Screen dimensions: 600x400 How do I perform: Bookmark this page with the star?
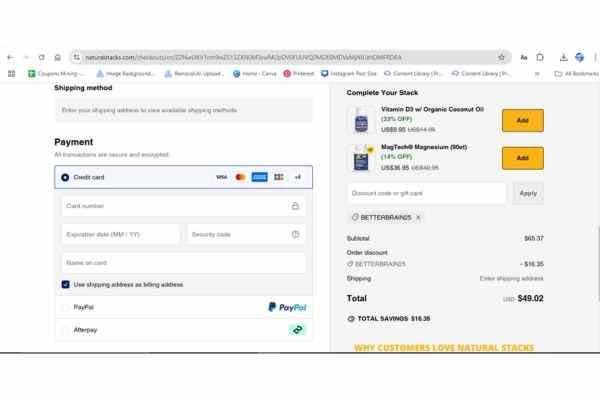(x=501, y=57)
